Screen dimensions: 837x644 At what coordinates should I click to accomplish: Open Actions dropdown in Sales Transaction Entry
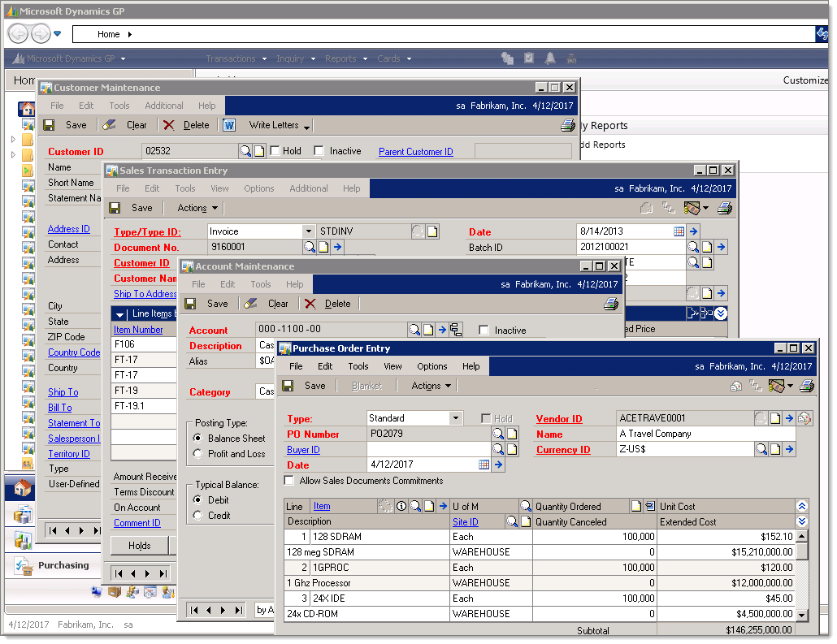pyautogui.click(x=197, y=208)
